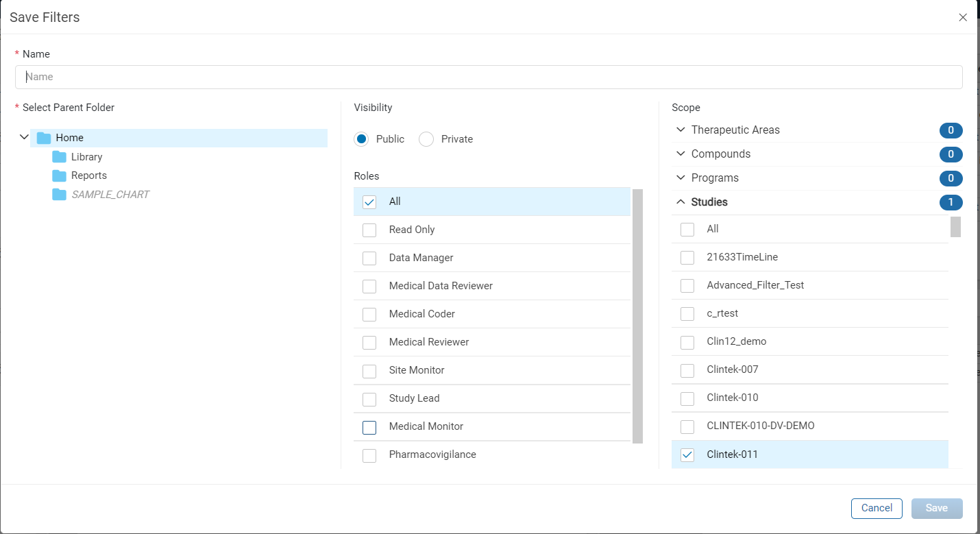Check the Medical Data Reviewer checkbox
This screenshot has width=980, height=534.
(369, 286)
